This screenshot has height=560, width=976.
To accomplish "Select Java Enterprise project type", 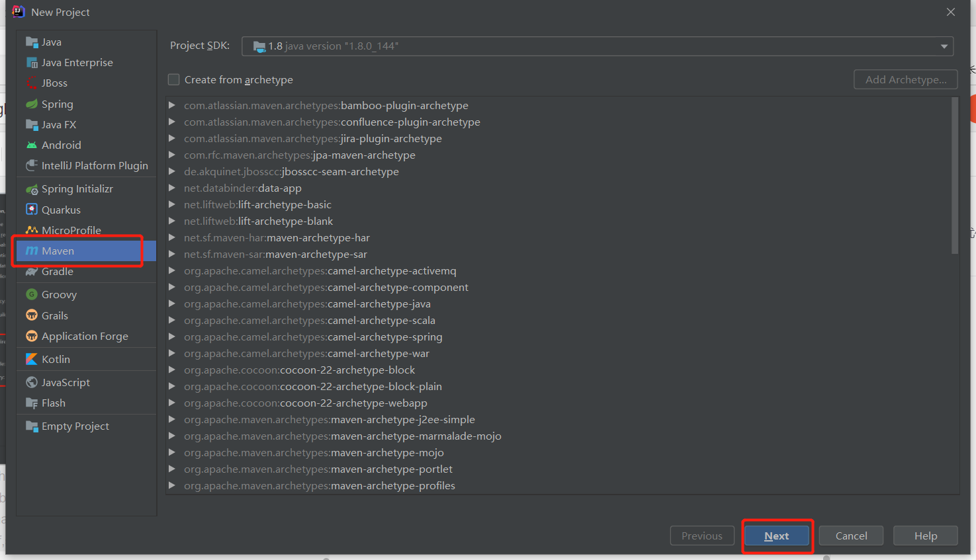I will pos(87,63).
